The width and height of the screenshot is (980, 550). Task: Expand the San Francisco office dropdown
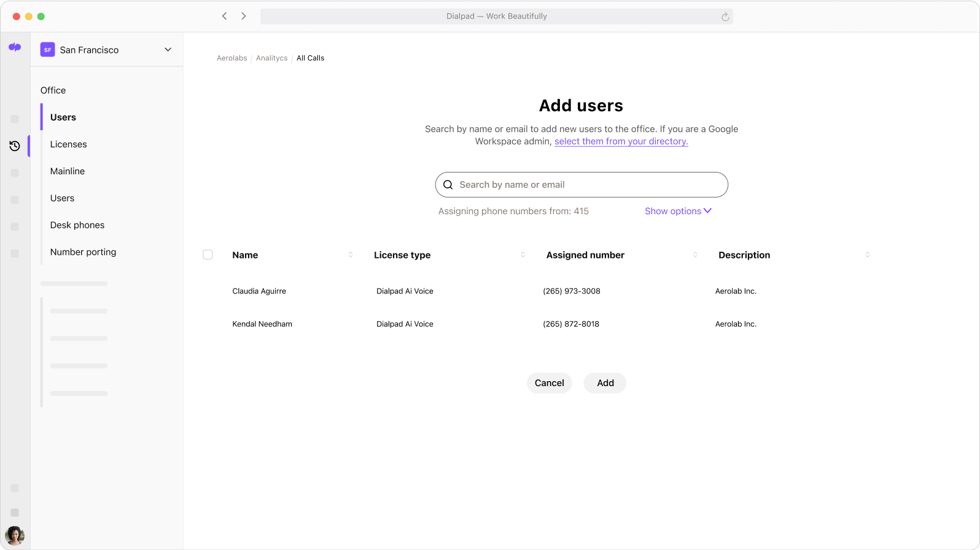tap(168, 50)
